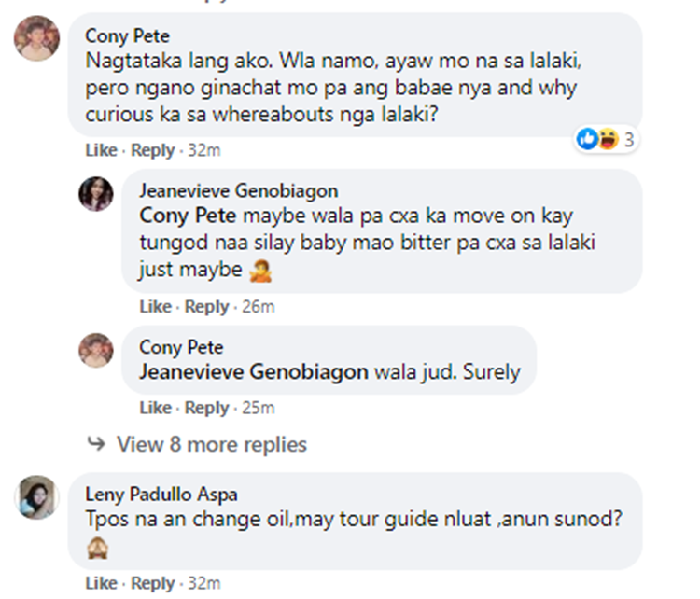Like Jeanevieve Genobiagon's reply

[155, 307]
